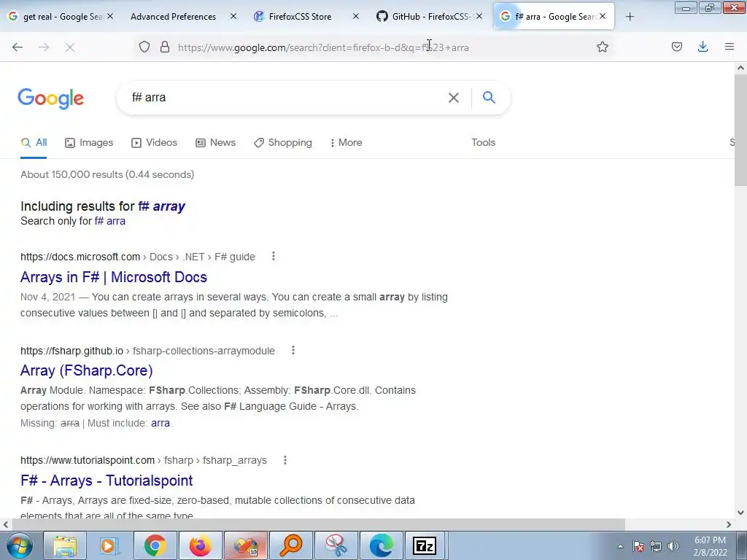The image size is (747, 560).
Task: Go back using the browser back arrow
Action: (18, 47)
